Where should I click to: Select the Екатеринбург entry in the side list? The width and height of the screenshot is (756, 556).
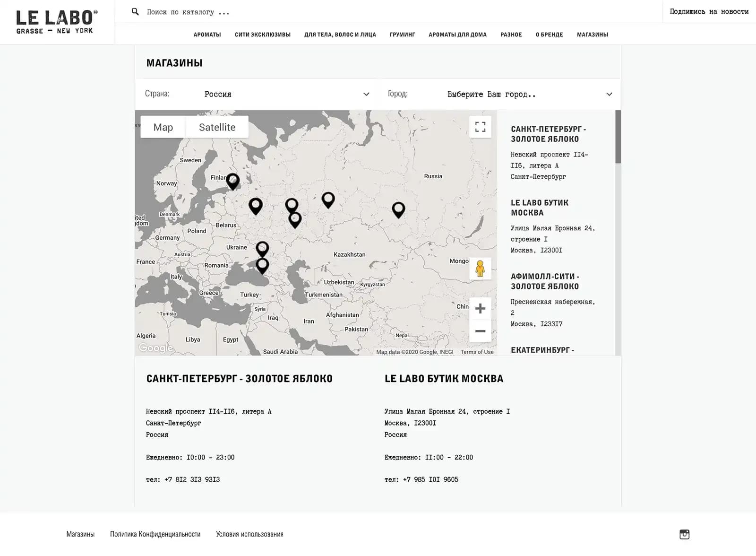(x=542, y=350)
